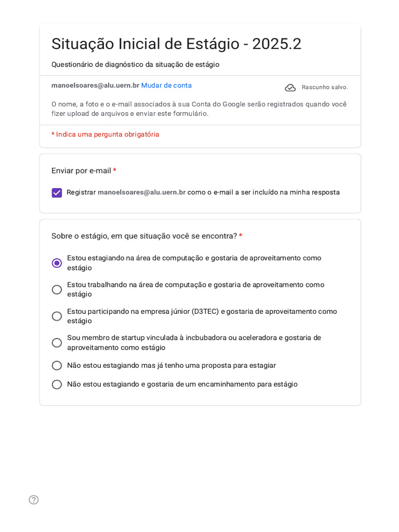Viewport: 399px width, 532px height.
Task: Click the 'Sobre o estágio' question heading
Action: coord(144,236)
